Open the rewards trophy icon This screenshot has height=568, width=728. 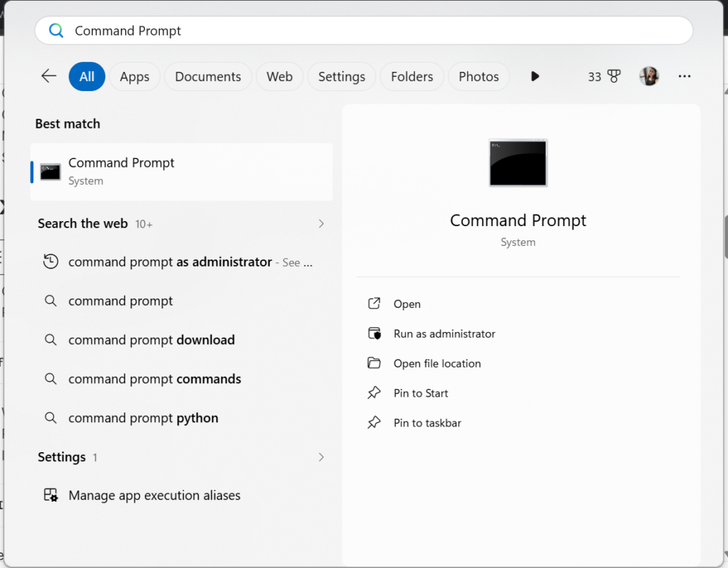point(614,76)
